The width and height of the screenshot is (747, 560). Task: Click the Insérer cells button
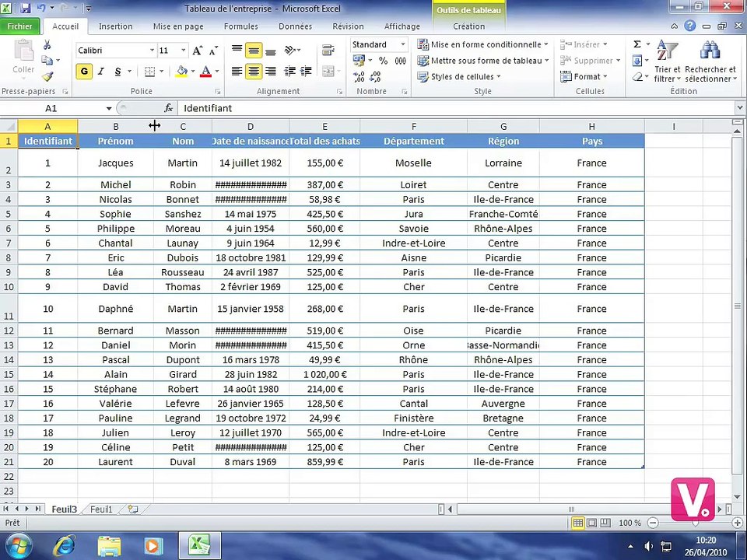coord(584,44)
